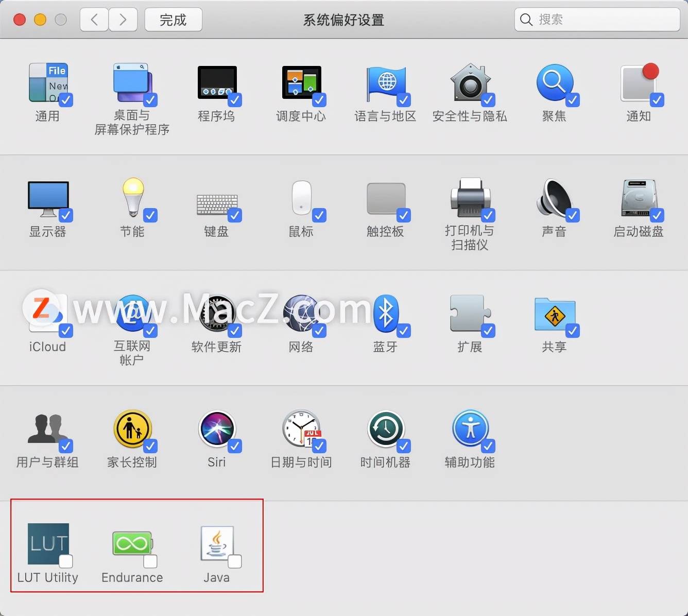Open the 蓝牙 Bluetooth icon
688x616 pixels.
[x=386, y=313]
